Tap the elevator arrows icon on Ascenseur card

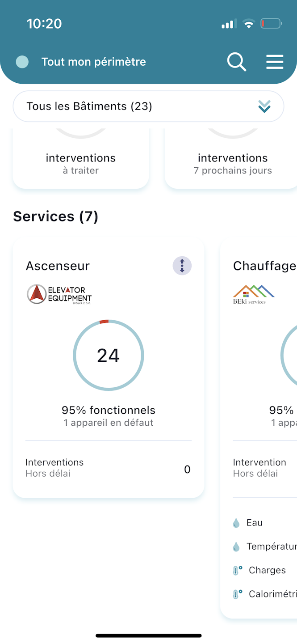[182, 266]
